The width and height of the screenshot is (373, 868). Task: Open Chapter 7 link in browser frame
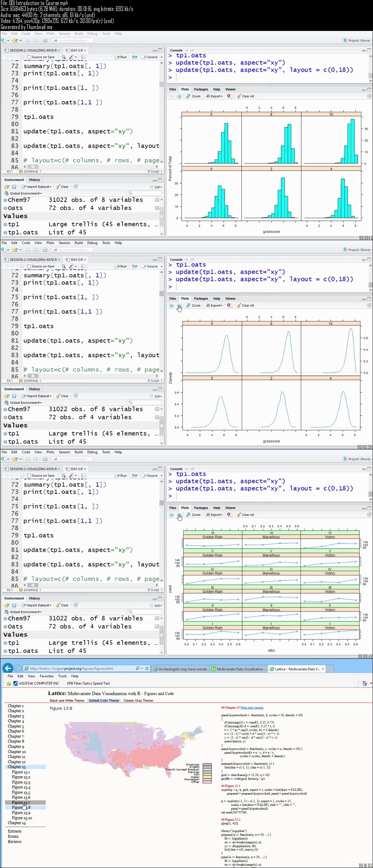click(x=16, y=736)
